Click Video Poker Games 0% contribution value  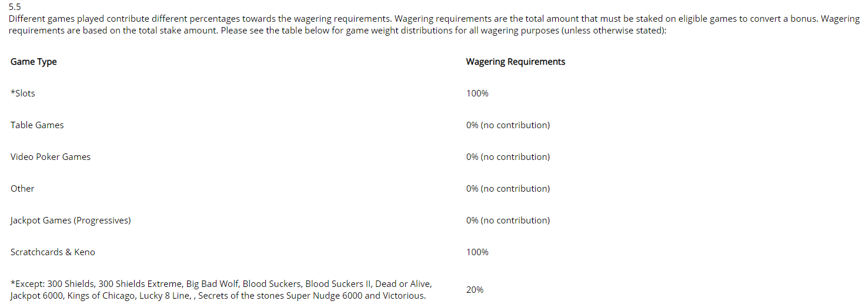coord(508,157)
